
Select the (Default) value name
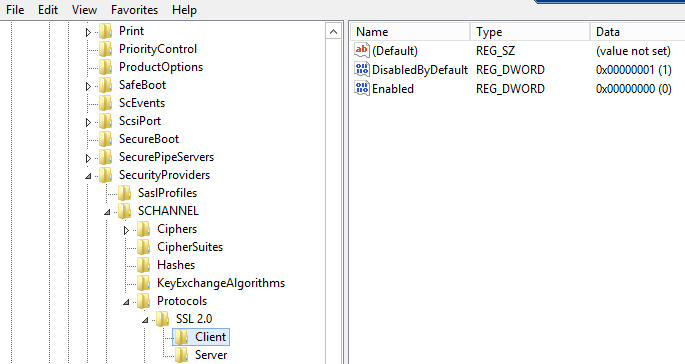(x=395, y=51)
